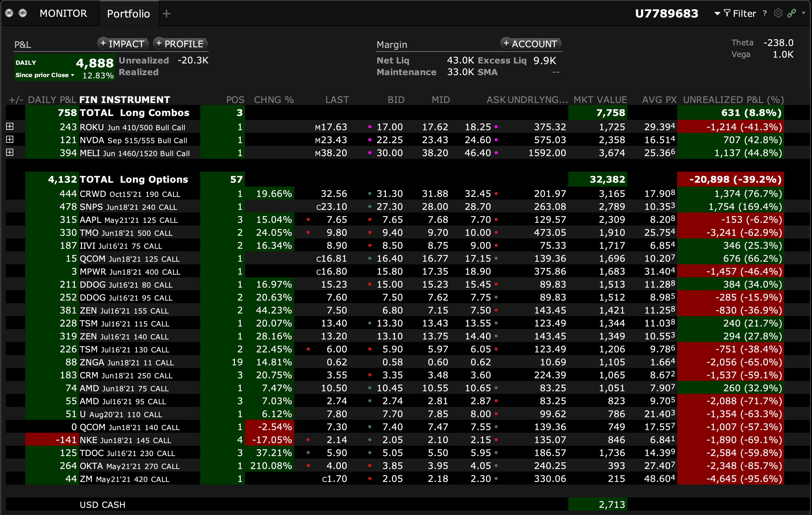Sort by FIN INSTRUMENT column header
The width and height of the screenshot is (812, 515).
(124, 100)
